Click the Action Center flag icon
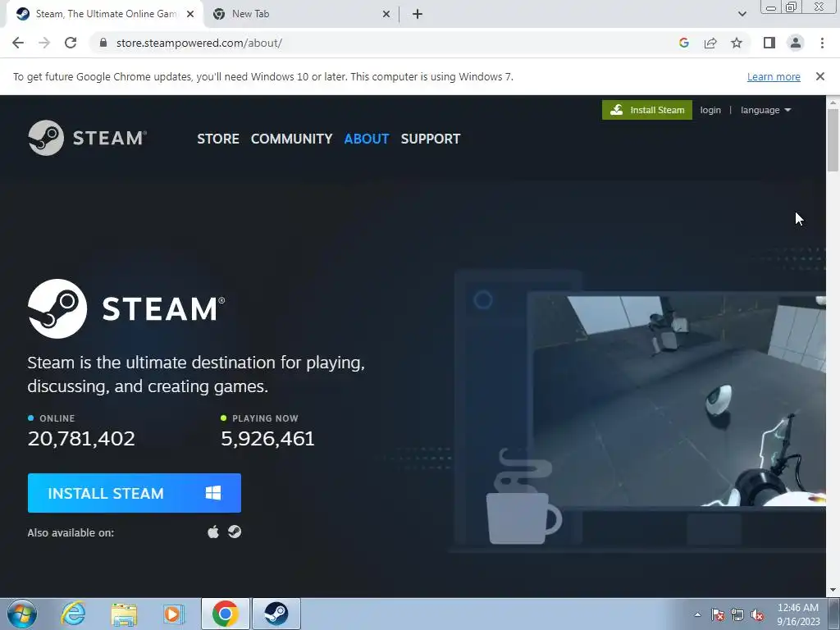The image size is (840, 630). click(x=718, y=614)
